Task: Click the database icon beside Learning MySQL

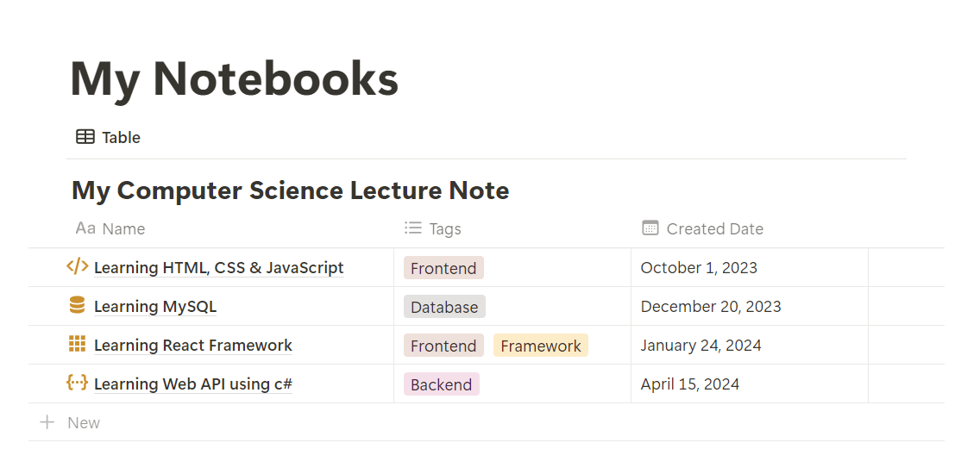Action: (x=78, y=306)
